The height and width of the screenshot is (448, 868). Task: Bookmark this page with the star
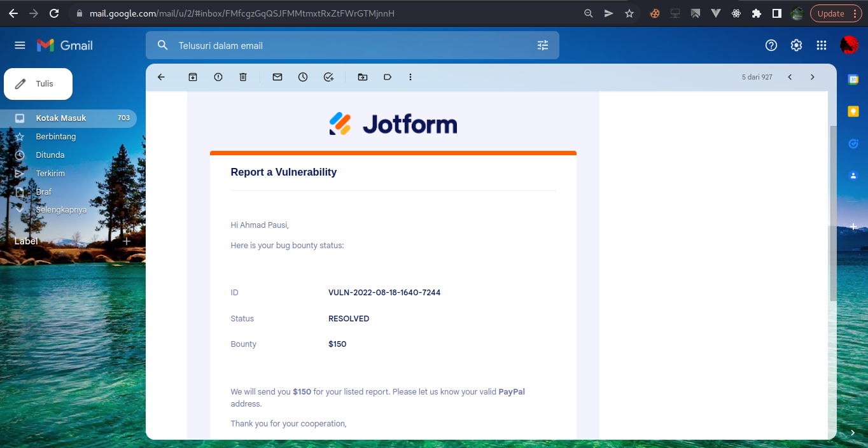[629, 13]
